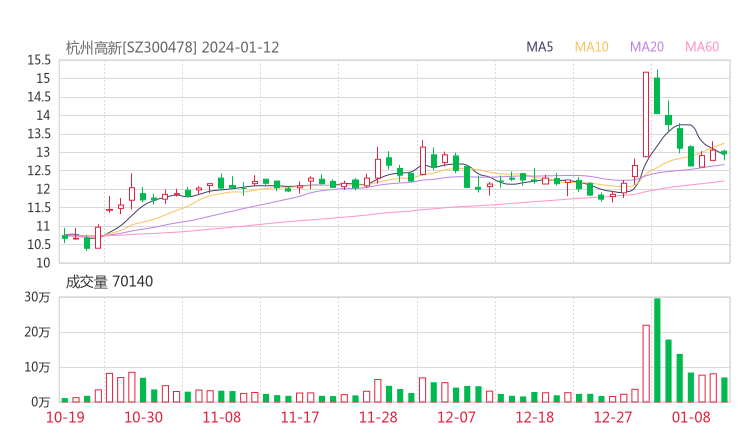Click the chart title 杭州高新[SZ300478] 2024-01-12
Viewport: 740px width, 440px height.
[x=172, y=48]
